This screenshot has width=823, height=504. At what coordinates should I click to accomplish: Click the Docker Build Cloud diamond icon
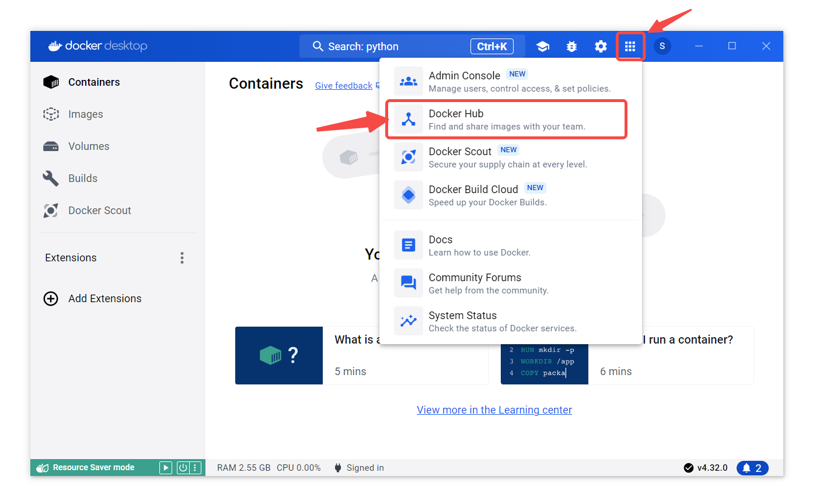click(409, 195)
